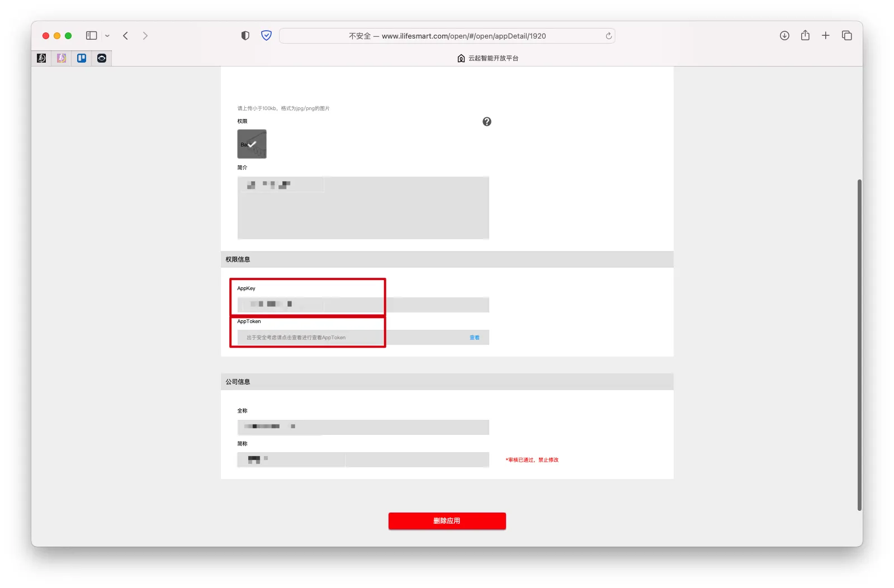Open a new tab with the plus icon
This screenshot has width=894, height=588.
point(825,36)
